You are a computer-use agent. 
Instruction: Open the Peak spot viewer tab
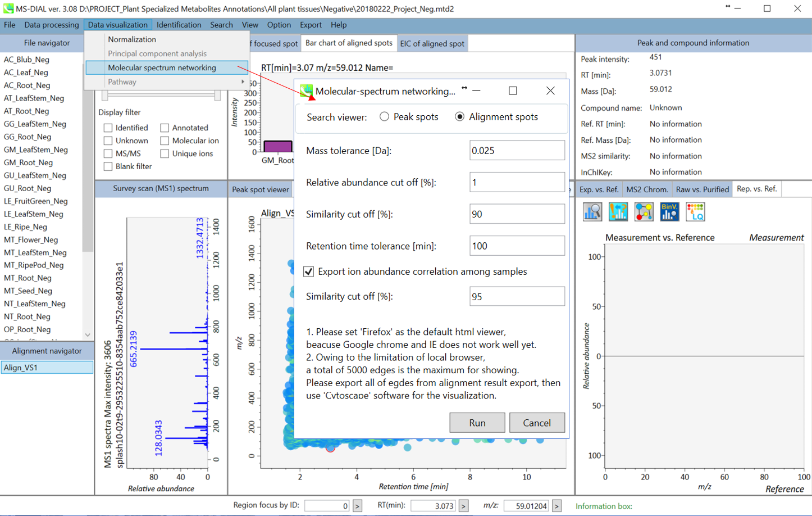pos(261,189)
